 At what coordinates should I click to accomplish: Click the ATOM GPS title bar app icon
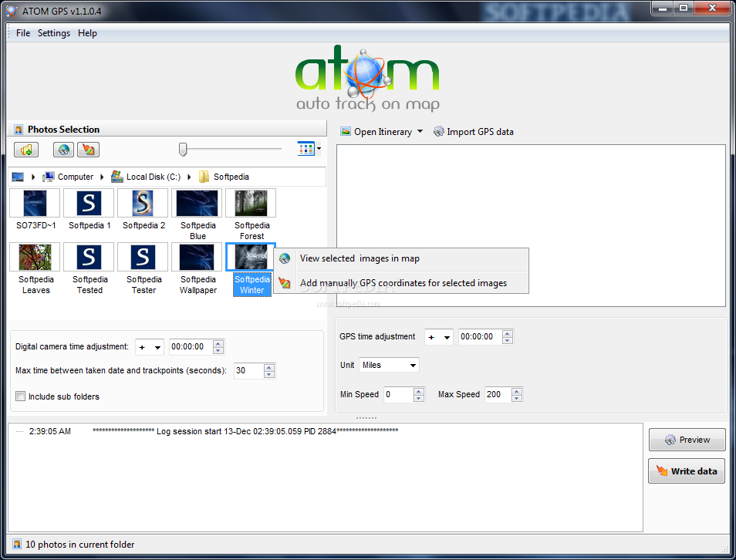point(12,11)
